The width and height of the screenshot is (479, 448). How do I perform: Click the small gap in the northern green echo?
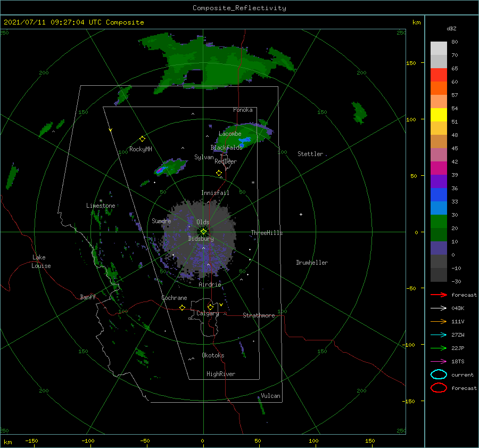[194, 77]
